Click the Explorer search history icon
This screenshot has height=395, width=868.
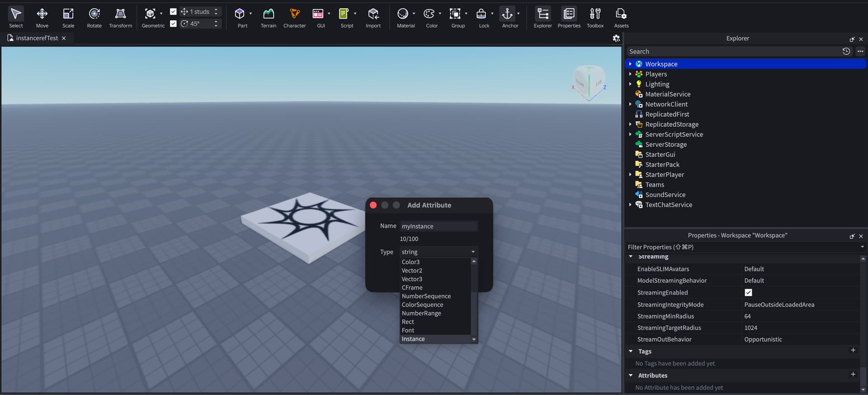click(846, 52)
